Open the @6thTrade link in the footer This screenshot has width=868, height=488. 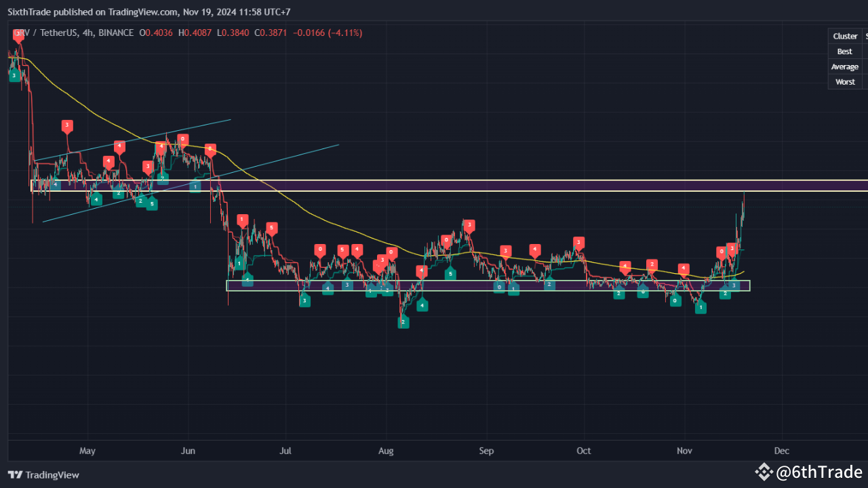click(x=820, y=472)
